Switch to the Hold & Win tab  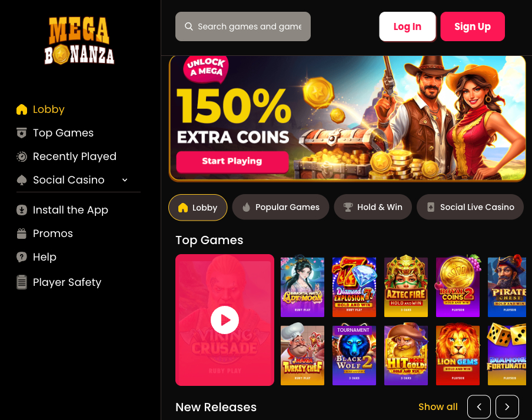[373, 207]
